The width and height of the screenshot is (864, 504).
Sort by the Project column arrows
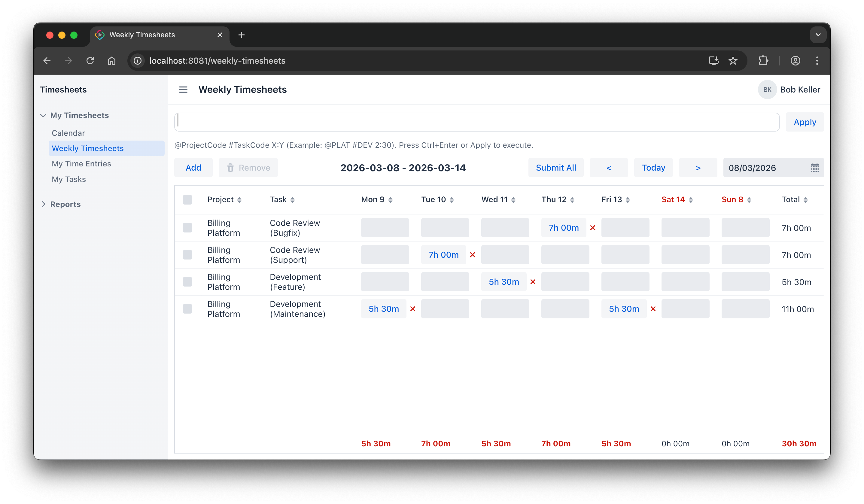click(239, 200)
